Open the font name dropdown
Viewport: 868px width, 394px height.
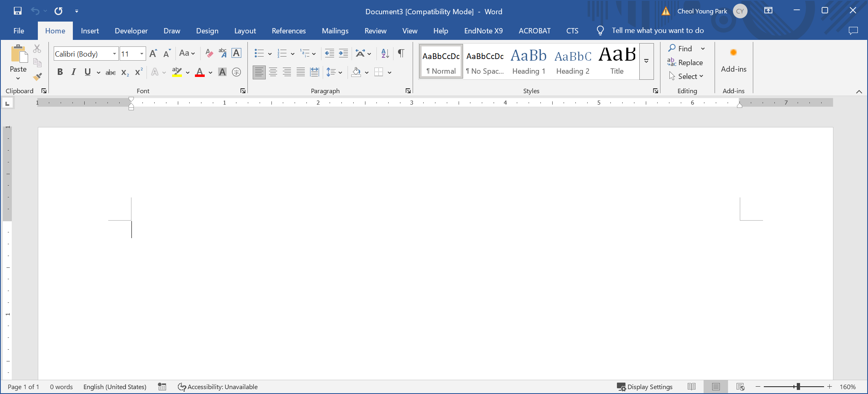click(x=114, y=54)
